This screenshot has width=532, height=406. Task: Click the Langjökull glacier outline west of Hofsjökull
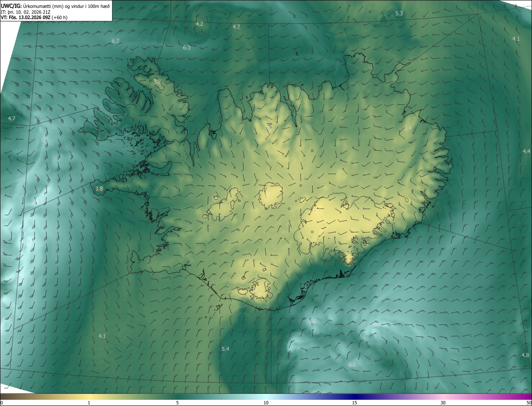[x=222, y=205]
